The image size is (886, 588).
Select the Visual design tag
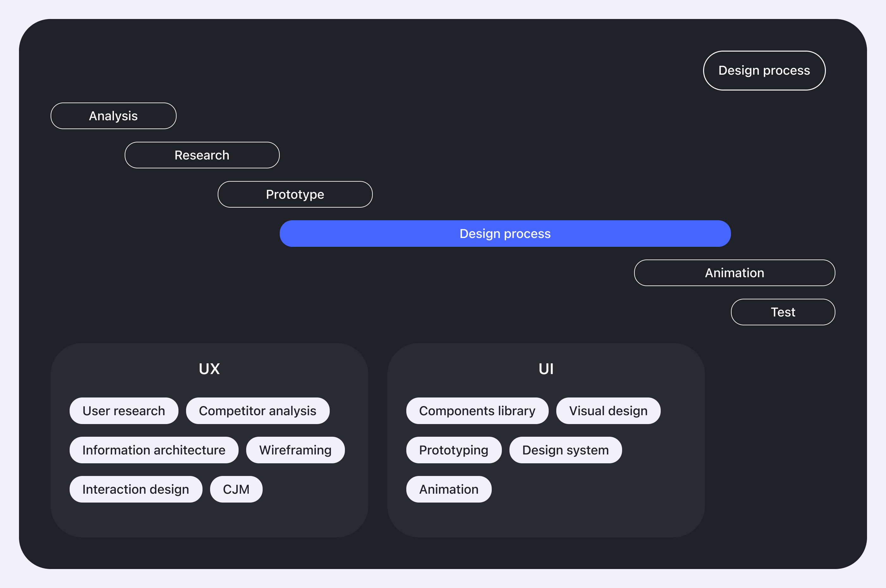[608, 411]
